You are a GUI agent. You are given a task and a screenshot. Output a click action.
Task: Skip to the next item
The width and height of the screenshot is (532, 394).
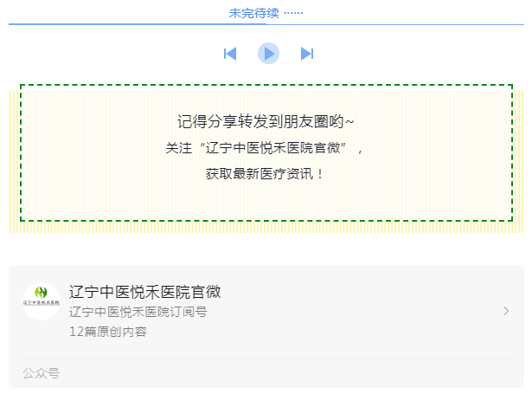click(x=306, y=54)
